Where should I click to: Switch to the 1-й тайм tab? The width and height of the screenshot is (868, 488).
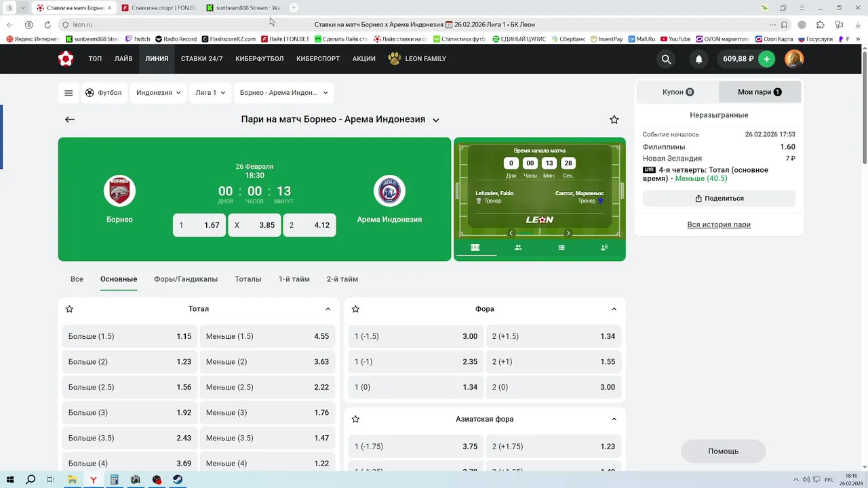coord(294,279)
